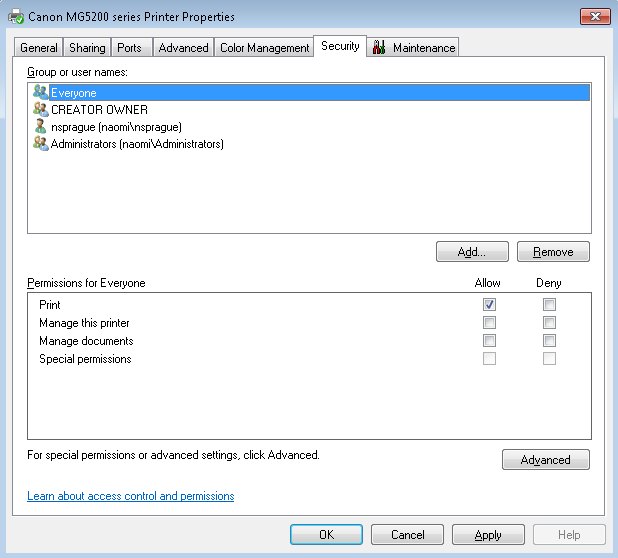Select Administrators in the user list

click(x=137, y=144)
